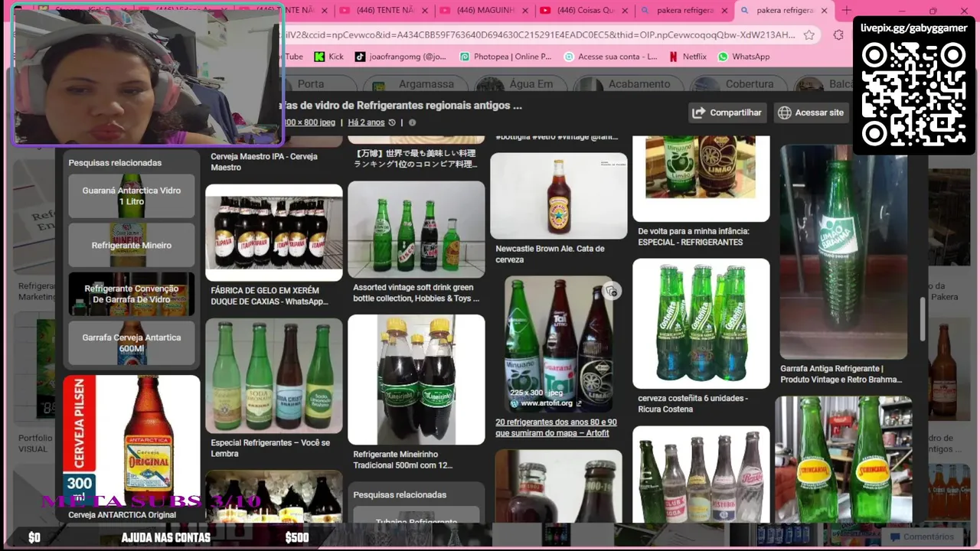Viewport: 980px width, 551px height.
Task: Select Refrigerante Convenção De Garrafa De Vidro
Action: pos(132,294)
